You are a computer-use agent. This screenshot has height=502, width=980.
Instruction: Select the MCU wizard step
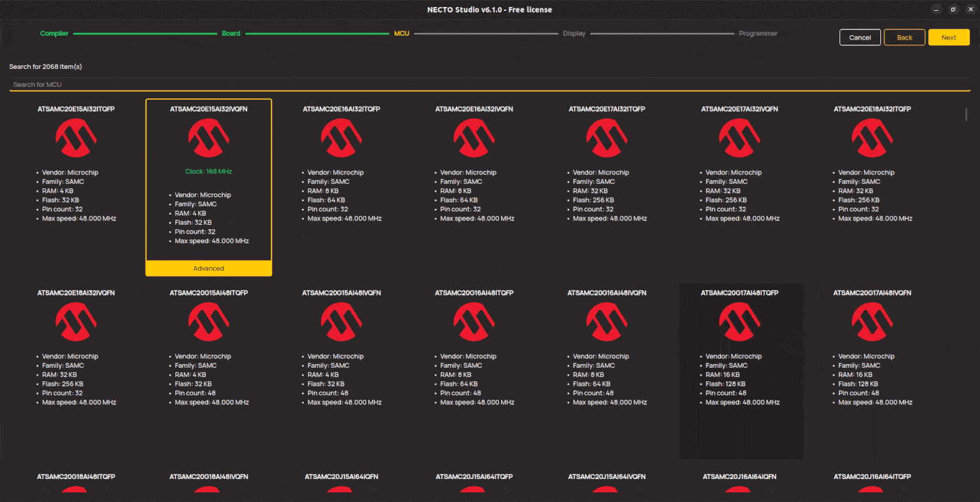tap(402, 33)
